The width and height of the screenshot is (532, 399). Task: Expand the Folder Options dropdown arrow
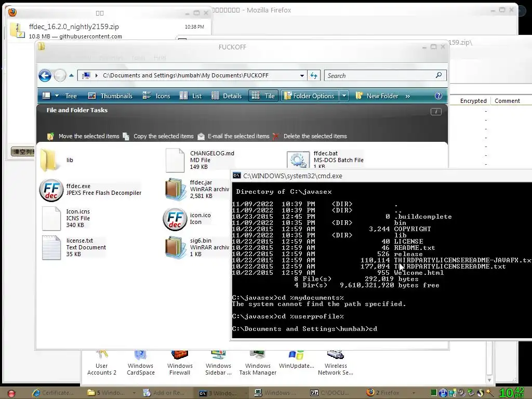(344, 96)
